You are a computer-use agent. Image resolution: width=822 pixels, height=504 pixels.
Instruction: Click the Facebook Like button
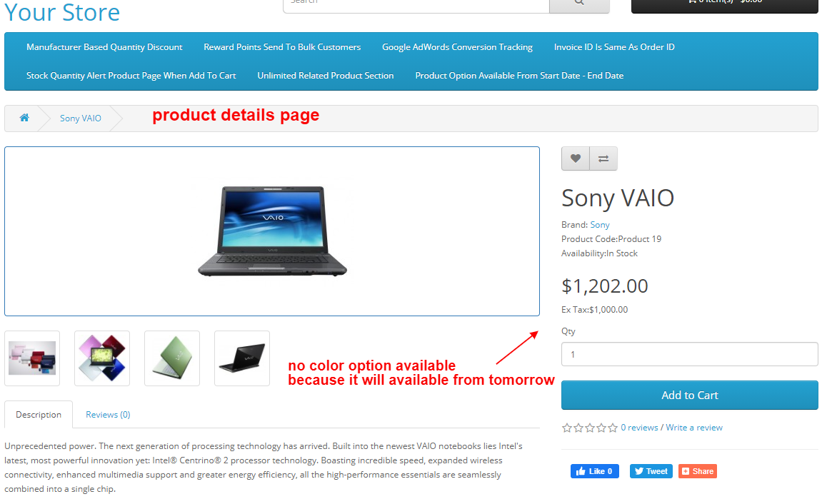[x=594, y=471]
